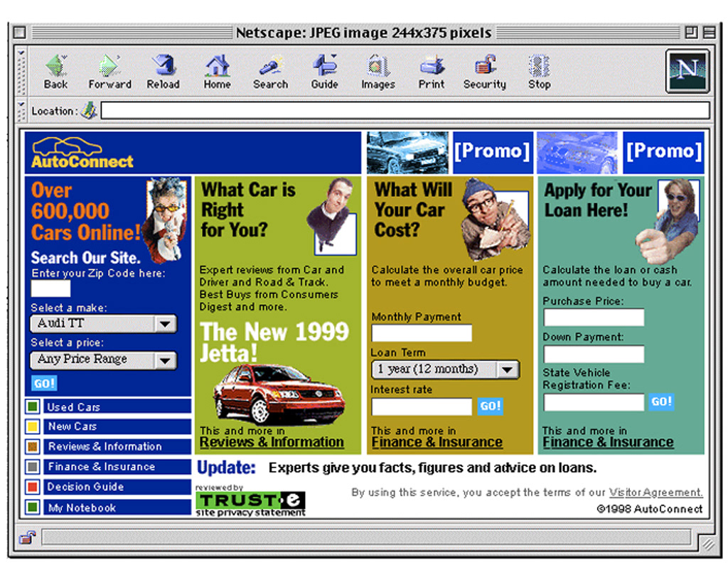Click the Guide toolbar icon

(324, 66)
